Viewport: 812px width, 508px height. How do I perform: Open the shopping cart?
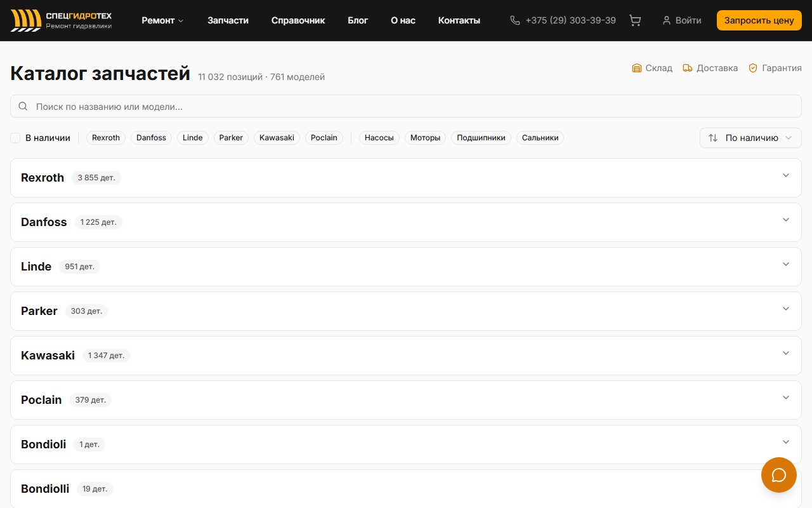[x=634, y=20]
